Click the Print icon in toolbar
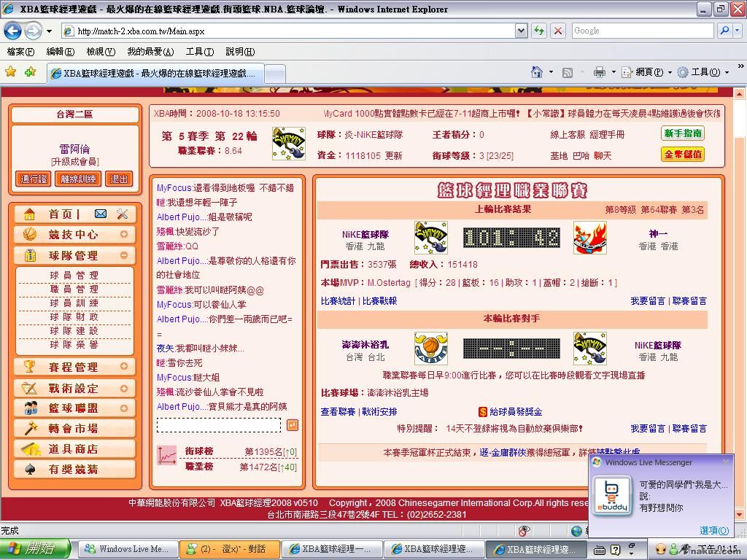Screen dimensions: 747x560 tap(600, 72)
